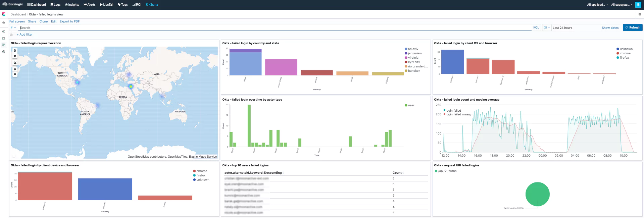Expand the All subsystems dropdown
Image resolution: width=644 pixels, height=218 pixels.
pyautogui.click(x=622, y=5)
